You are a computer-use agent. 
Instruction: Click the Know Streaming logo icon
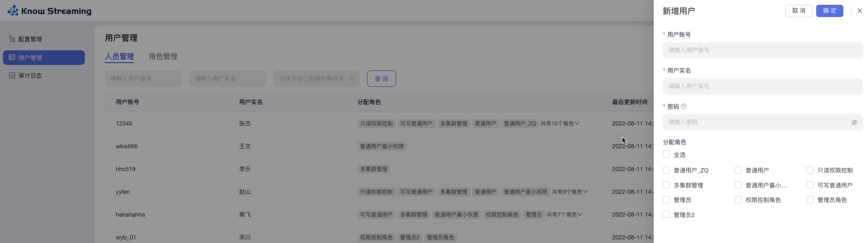click(13, 11)
